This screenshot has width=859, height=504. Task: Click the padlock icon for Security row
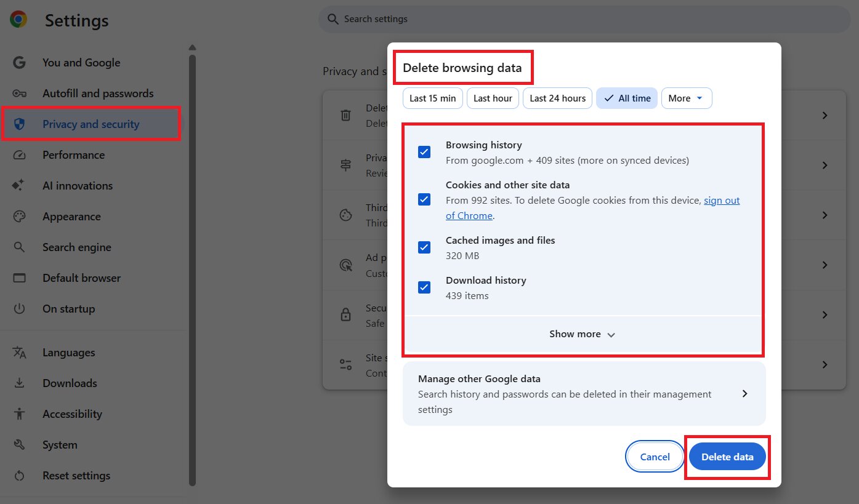point(346,314)
